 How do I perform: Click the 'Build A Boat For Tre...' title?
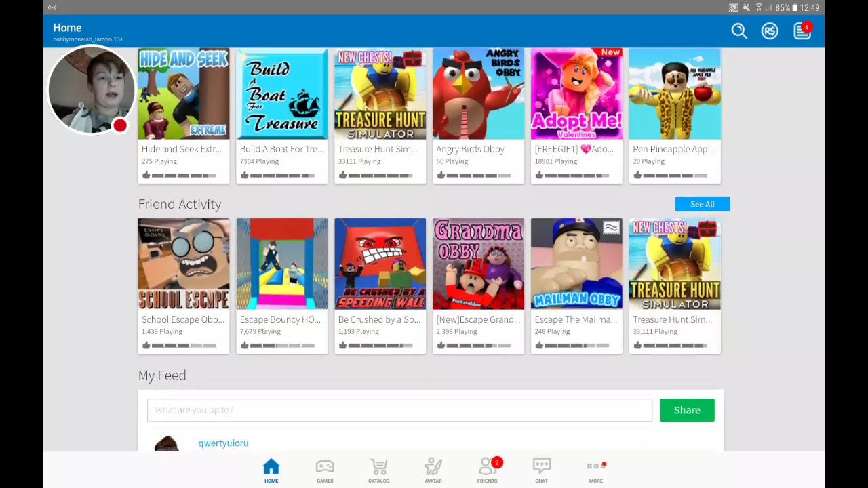[x=281, y=149]
